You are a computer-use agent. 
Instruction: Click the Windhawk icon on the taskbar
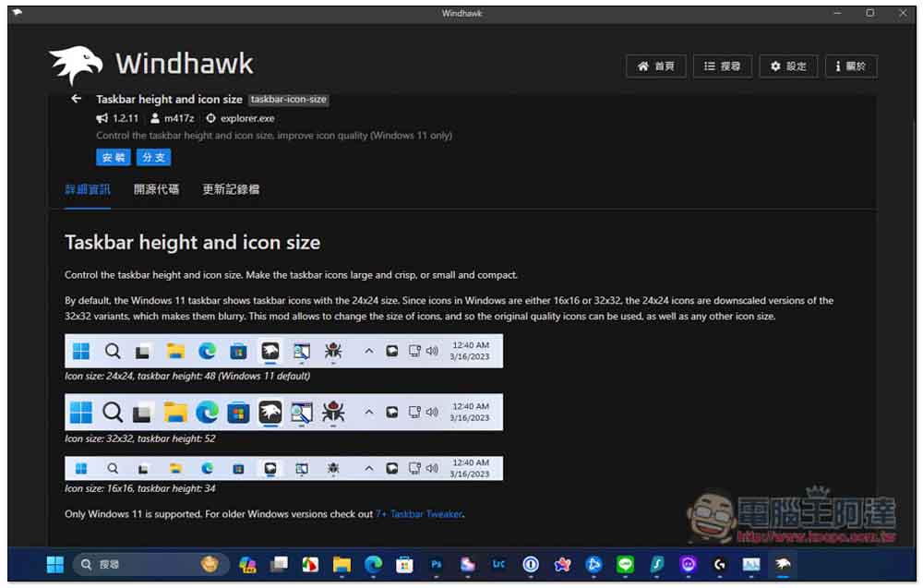coord(783,565)
